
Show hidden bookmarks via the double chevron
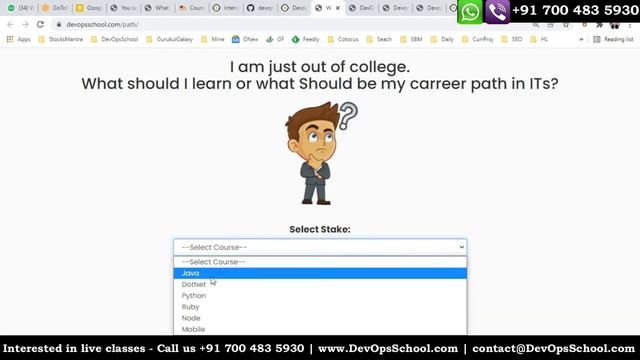pyautogui.click(x=581, y=39)
